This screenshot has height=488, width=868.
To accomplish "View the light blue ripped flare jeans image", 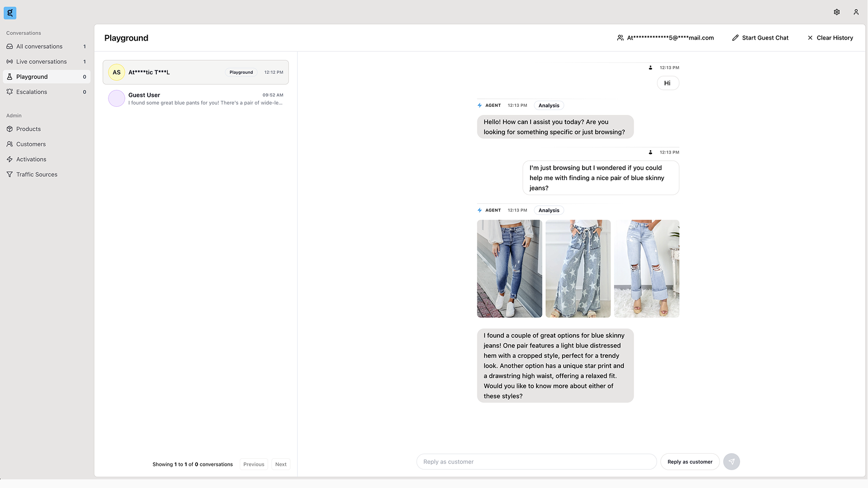I will 647,268.
